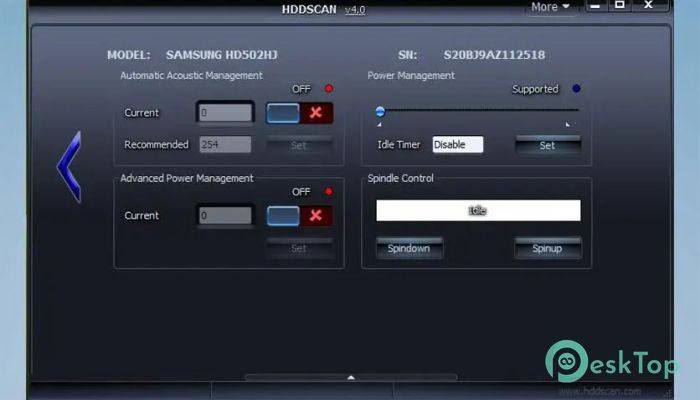Enable Advanced Power Management blue toggle
Viewport: 700px width, 400px height.
pos(283,216)
